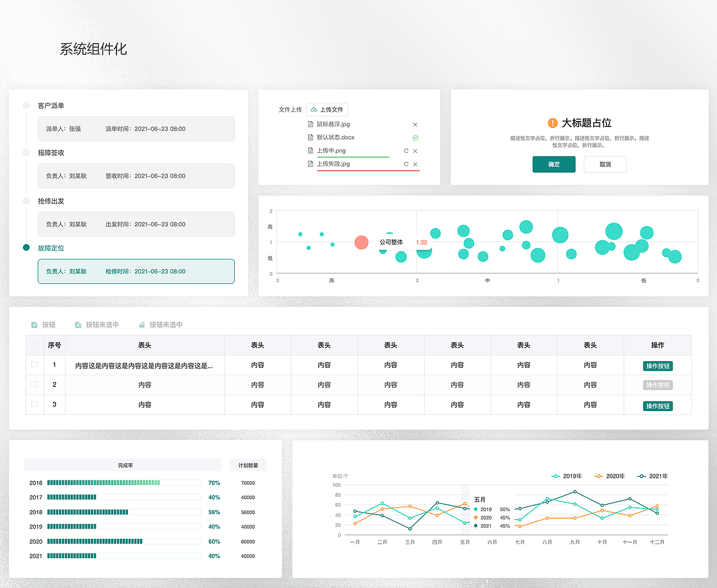The width and height of the screenshot is (717, 588).
Task: Tick the select-all checkbox in the table header
Action: 34,345
